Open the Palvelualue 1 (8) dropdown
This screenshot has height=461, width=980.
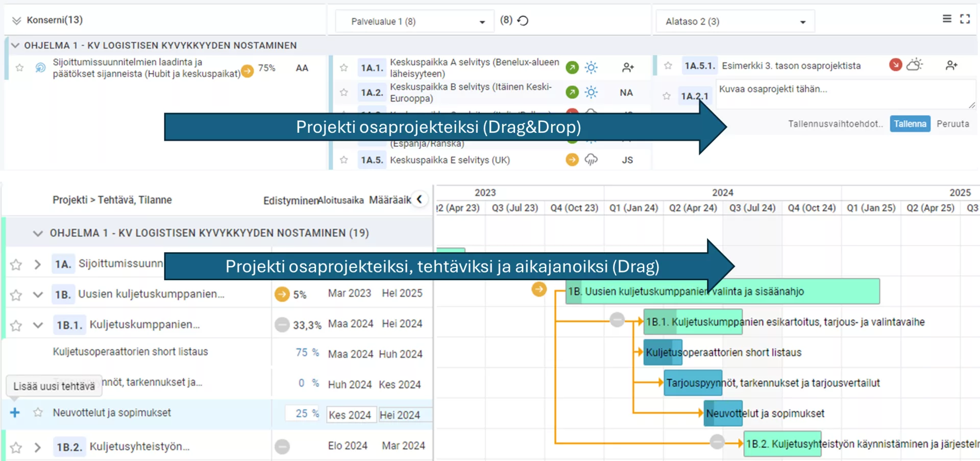414,21
